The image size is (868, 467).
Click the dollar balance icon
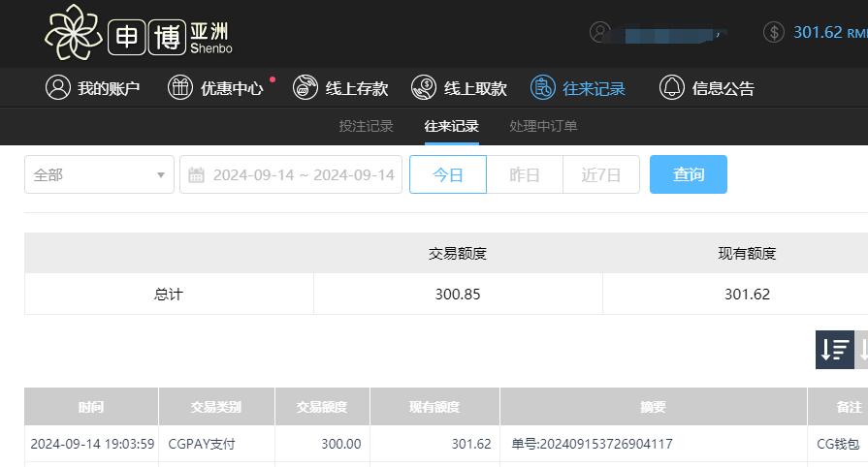[x=774, y=32]
